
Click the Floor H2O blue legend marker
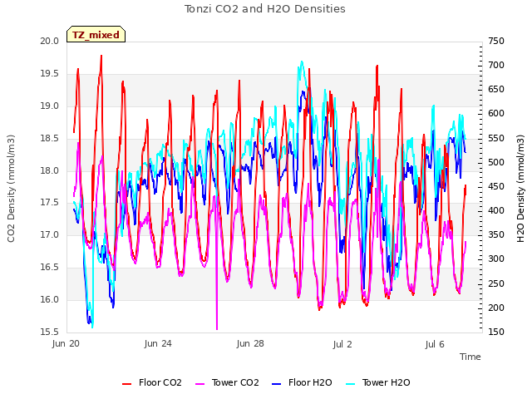(x=277, y=384)
